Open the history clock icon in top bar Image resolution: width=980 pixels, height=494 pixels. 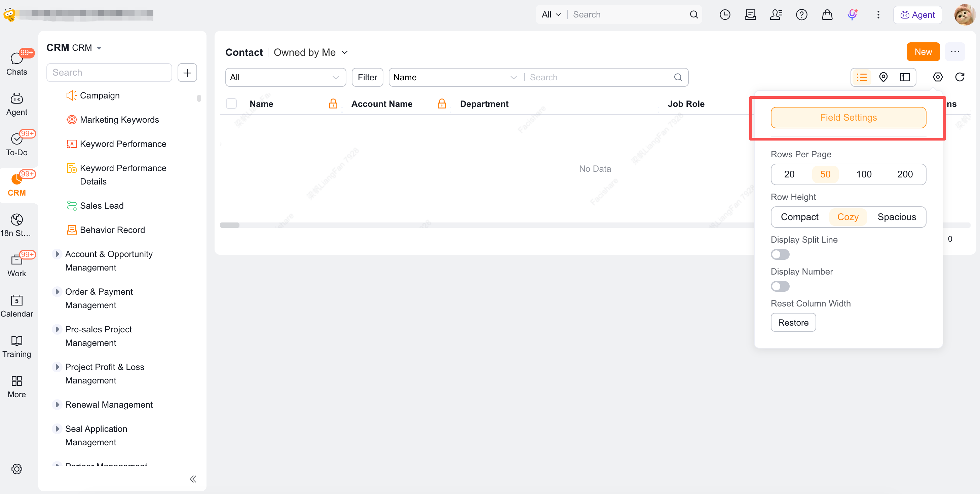[x=725, y=14]
